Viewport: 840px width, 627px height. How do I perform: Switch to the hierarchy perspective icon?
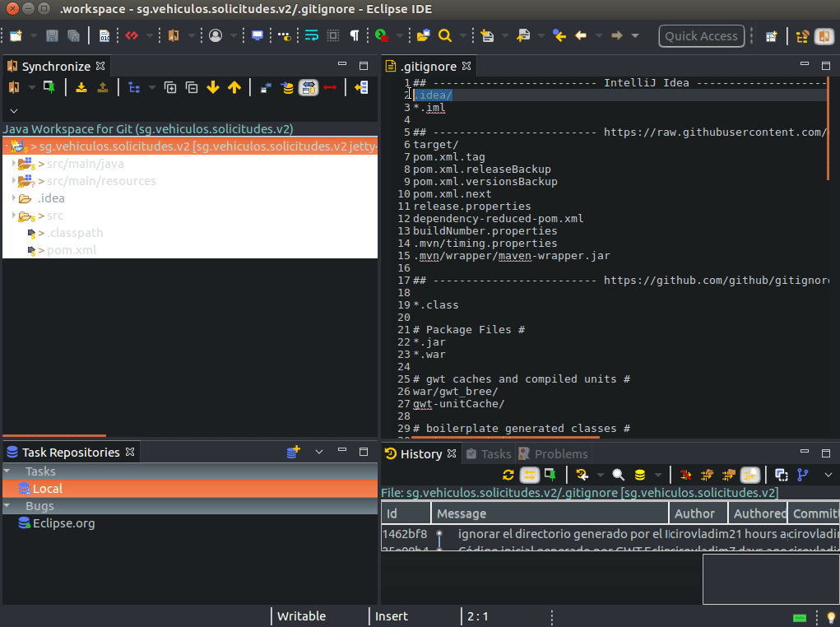coord(802,36)
